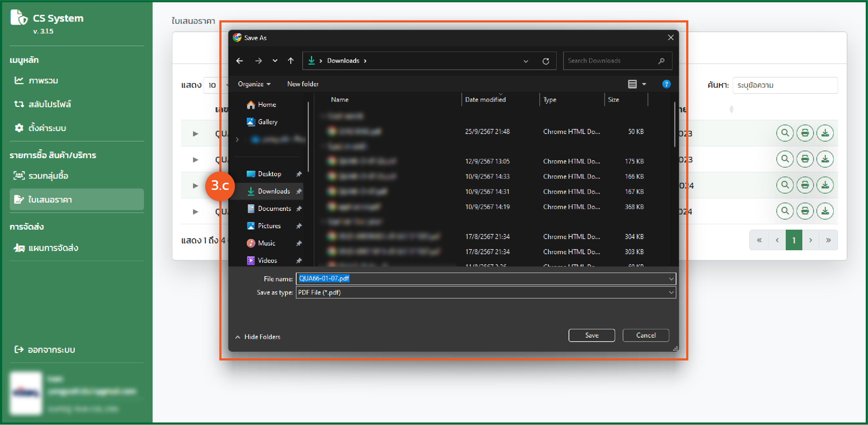This screenshot has width=868, height=425.
Task: Click the Cancel button
Action: coord(645,335)
